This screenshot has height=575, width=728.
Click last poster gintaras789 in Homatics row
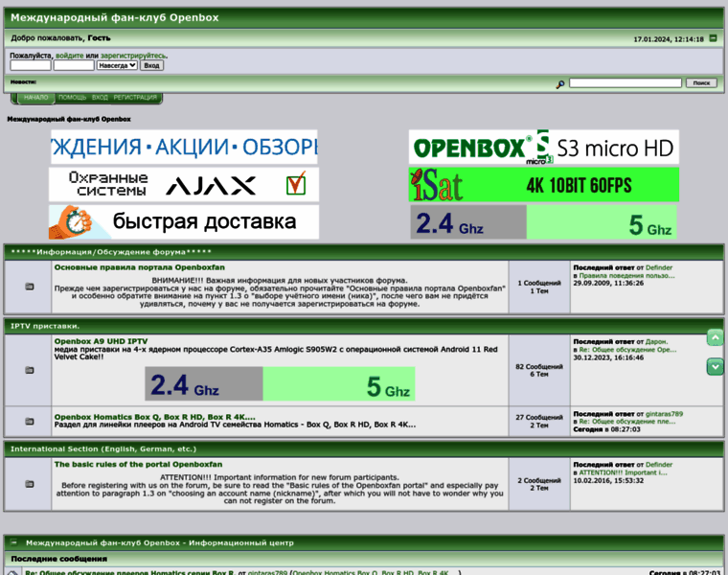(664, 414)
